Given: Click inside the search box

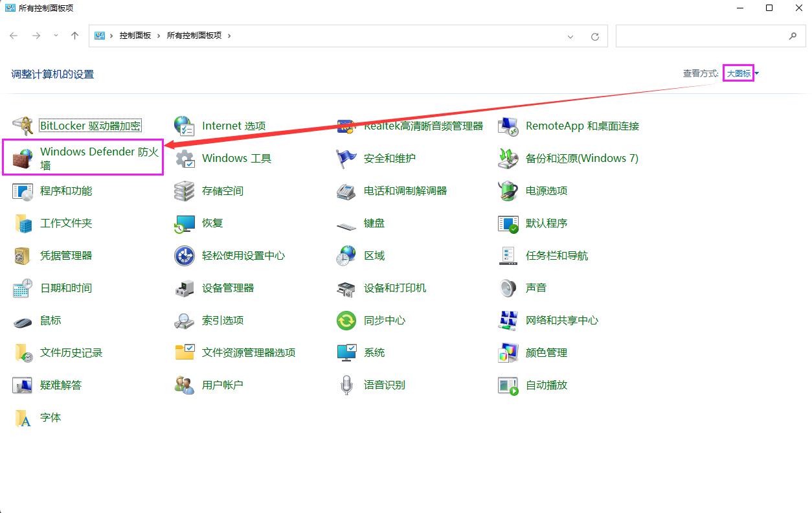Looking at the screenshot, I should pos(706,36).
